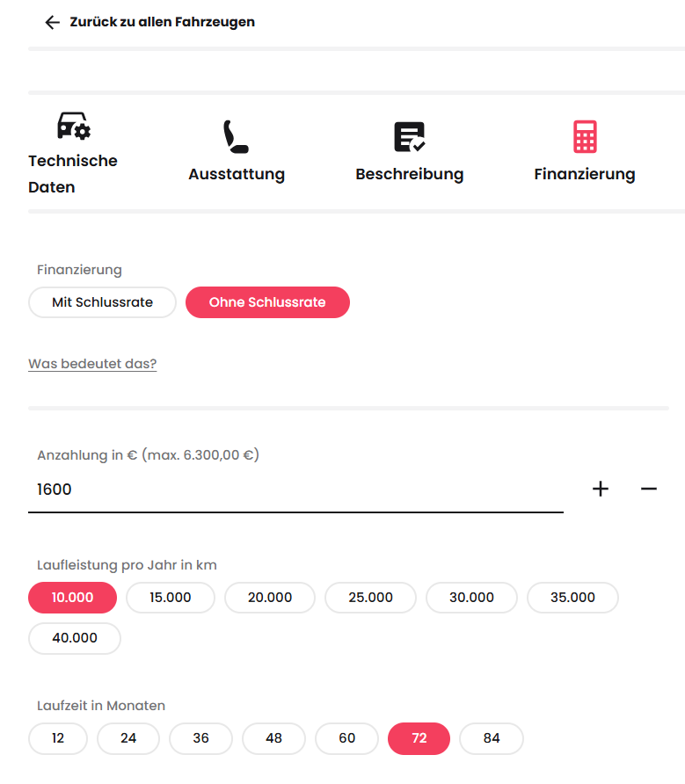Select the 48 months term

tap(273, 738)
